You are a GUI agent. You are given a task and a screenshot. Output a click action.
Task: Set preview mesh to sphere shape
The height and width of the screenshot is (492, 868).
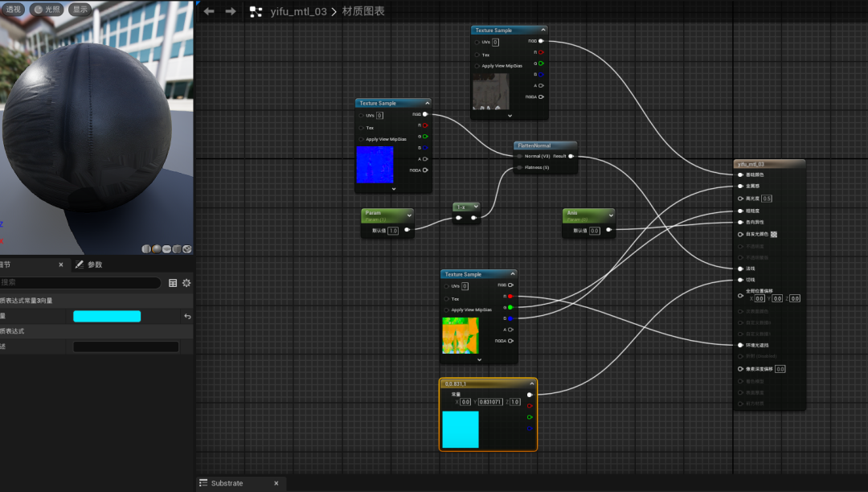[x=157, y=249]
